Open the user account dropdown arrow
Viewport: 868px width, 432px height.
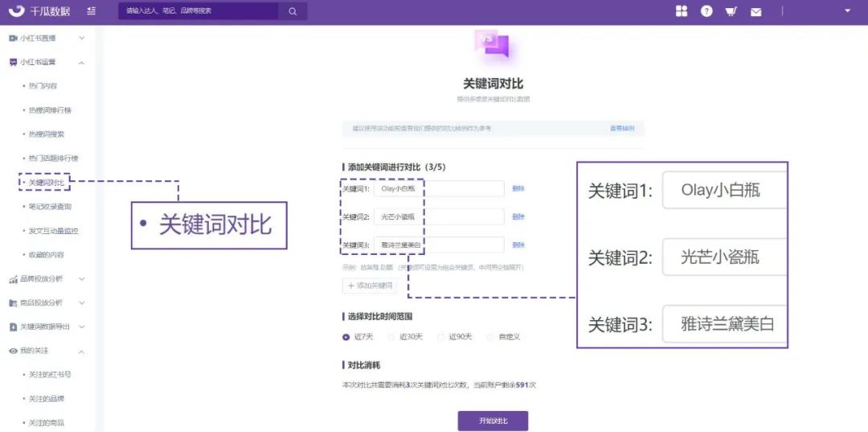(x=848, y=10)
